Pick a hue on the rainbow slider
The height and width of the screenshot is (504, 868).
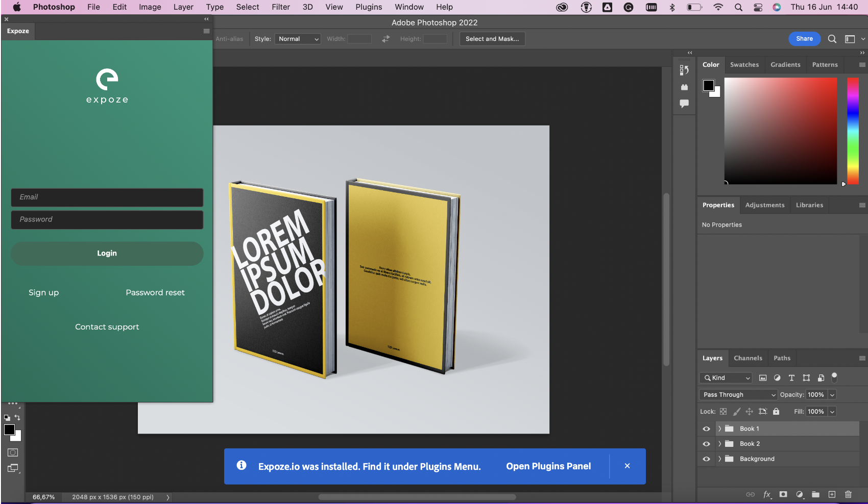(x=853, y=130)
